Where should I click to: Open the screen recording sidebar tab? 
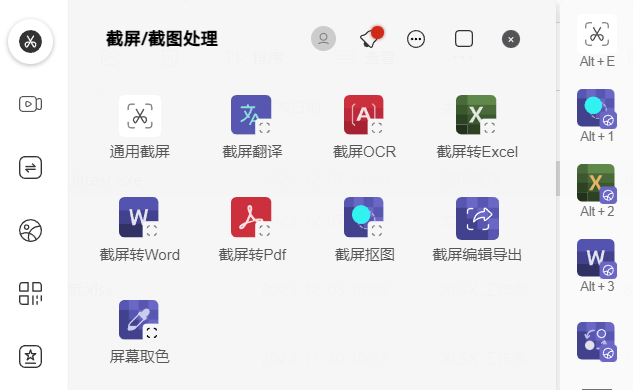[x=30, y=104]
